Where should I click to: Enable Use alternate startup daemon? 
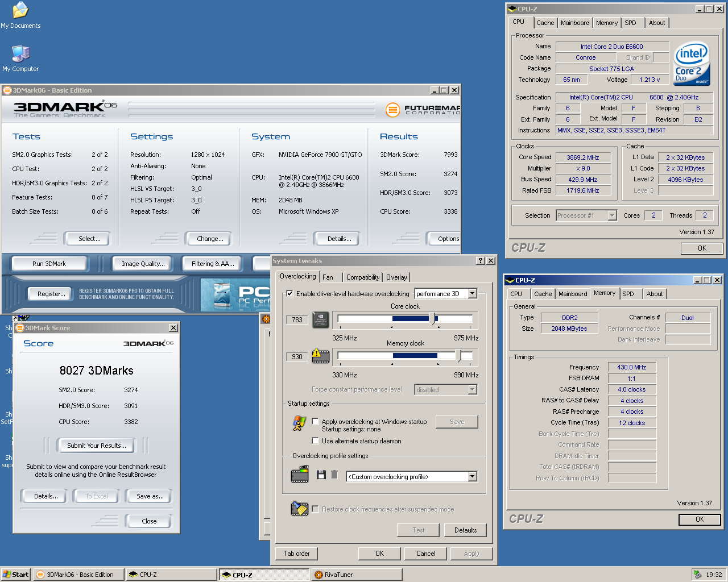[x=315, y=441]
